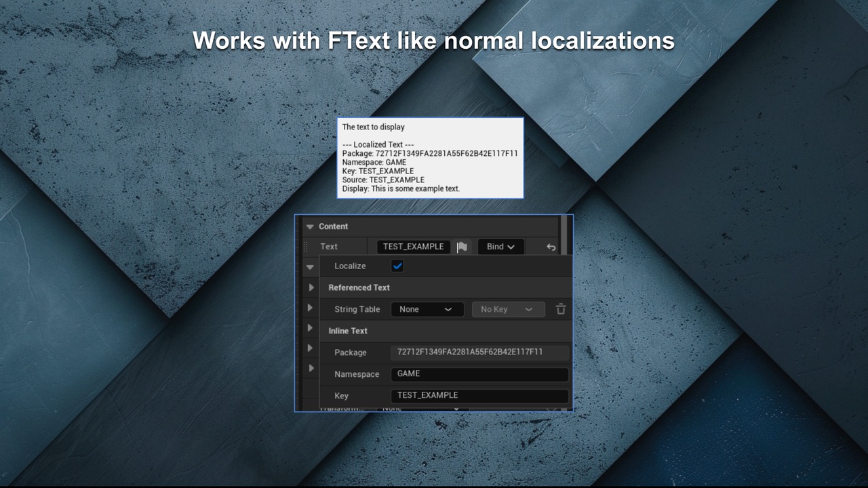The height and width of the screenshot is (488, 868).
Task: Select the Inline Text section header
Action: (x=348, y=331)
